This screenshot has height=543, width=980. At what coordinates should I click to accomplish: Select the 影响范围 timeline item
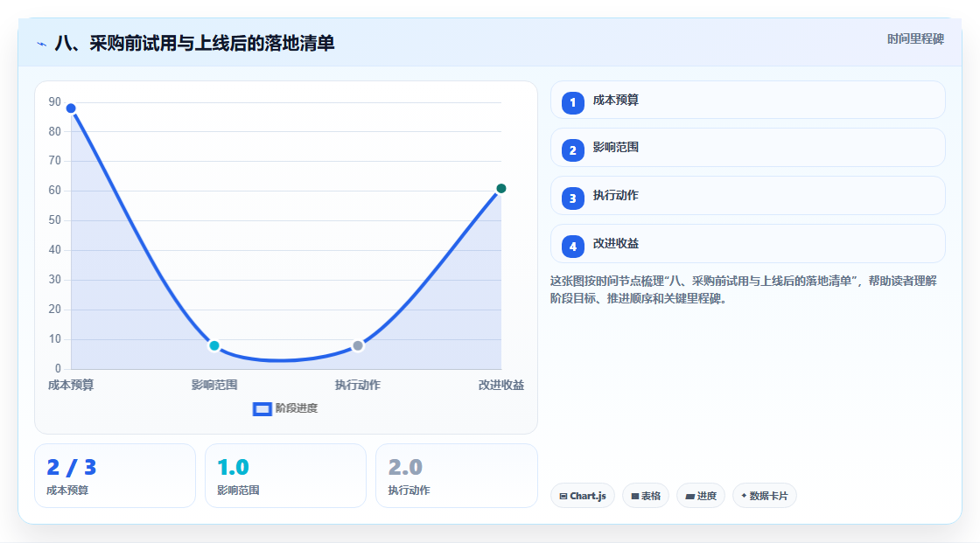click(747, 148)
